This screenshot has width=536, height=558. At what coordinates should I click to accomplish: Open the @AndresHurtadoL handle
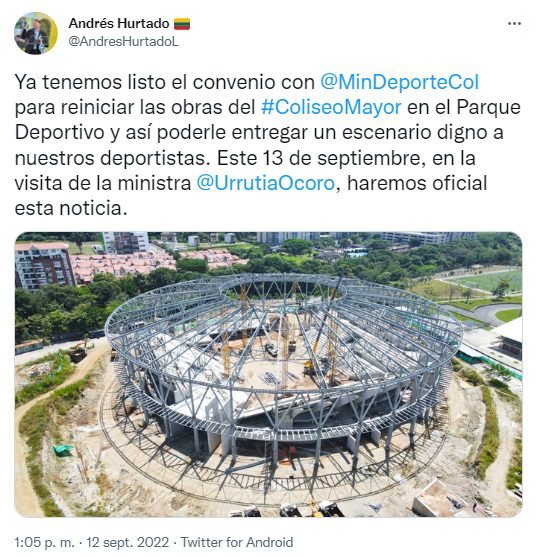point(123,42)
